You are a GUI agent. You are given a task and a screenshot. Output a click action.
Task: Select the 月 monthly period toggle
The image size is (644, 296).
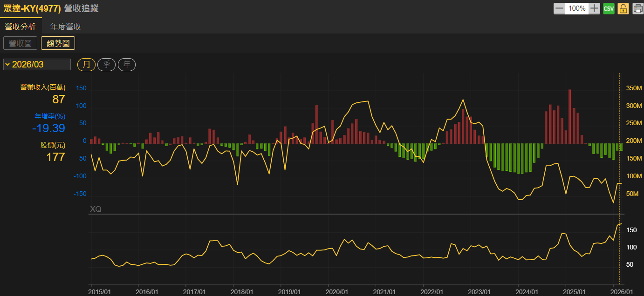coord(86,64)
